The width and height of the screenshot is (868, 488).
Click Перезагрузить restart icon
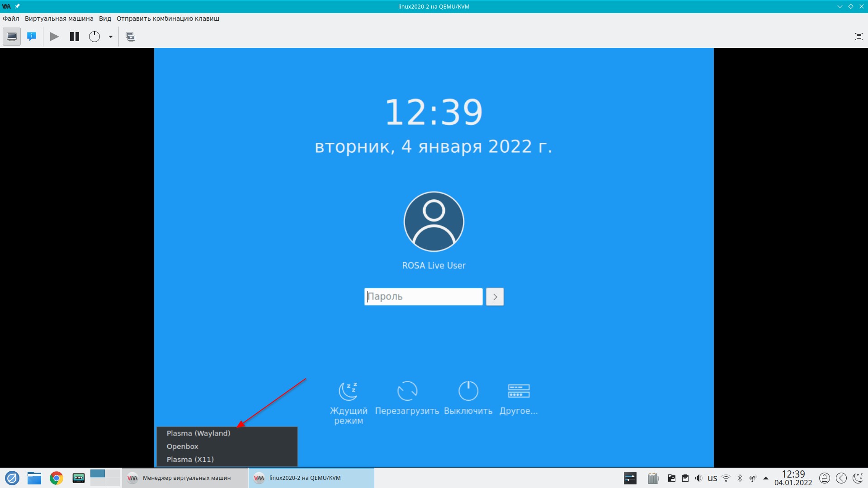tap(407, 391)
